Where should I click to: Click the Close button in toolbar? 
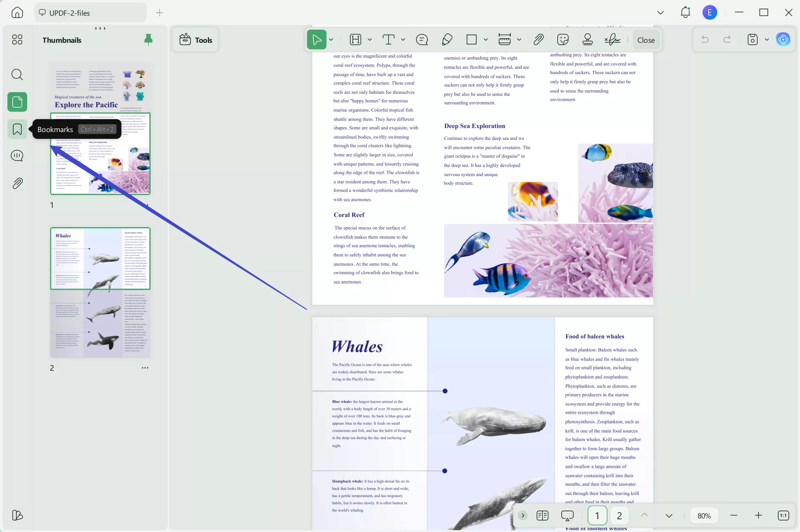pyautogui.click(x=646, y=40)
